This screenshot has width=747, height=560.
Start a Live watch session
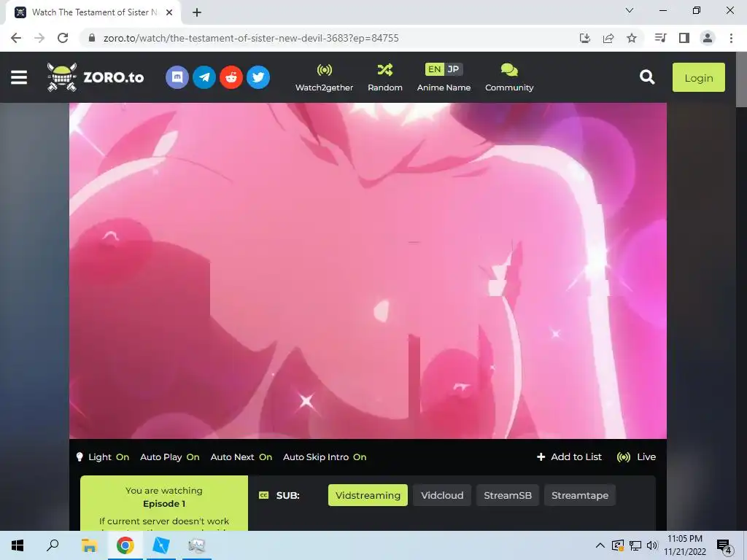[x=636, y=457]
